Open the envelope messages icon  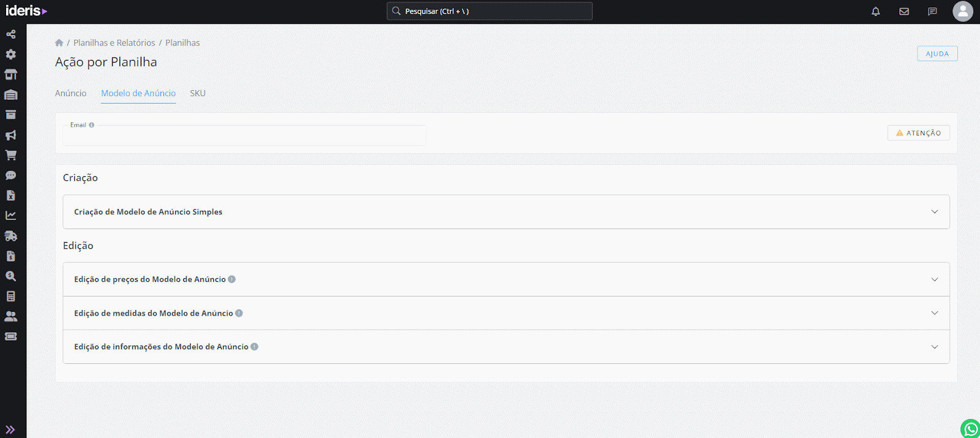pyautogui.click(x=904, y=11)
